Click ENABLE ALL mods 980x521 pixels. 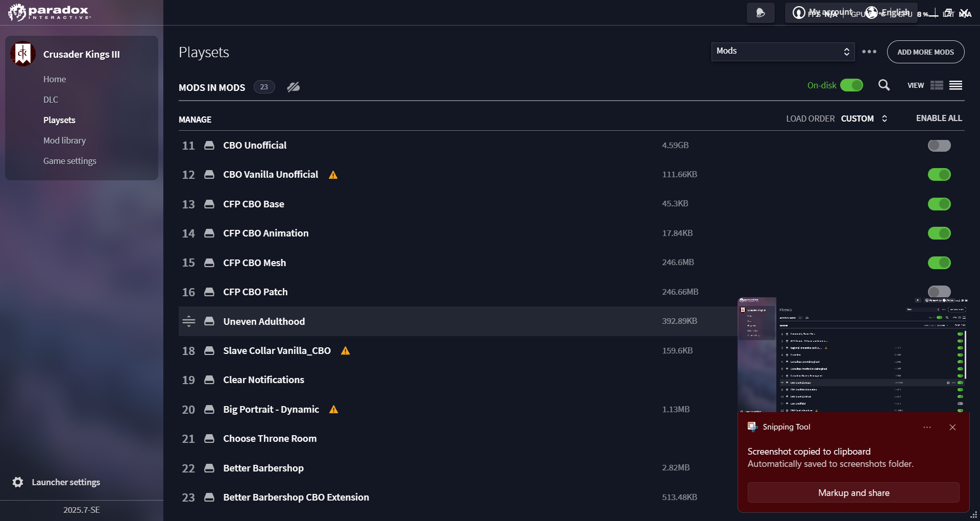[x=939, y=118]
